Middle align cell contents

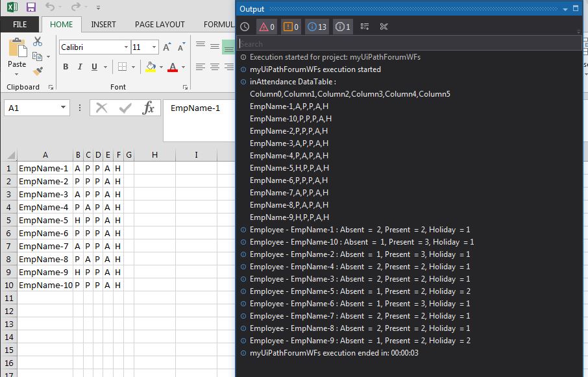tap(215, 47)
